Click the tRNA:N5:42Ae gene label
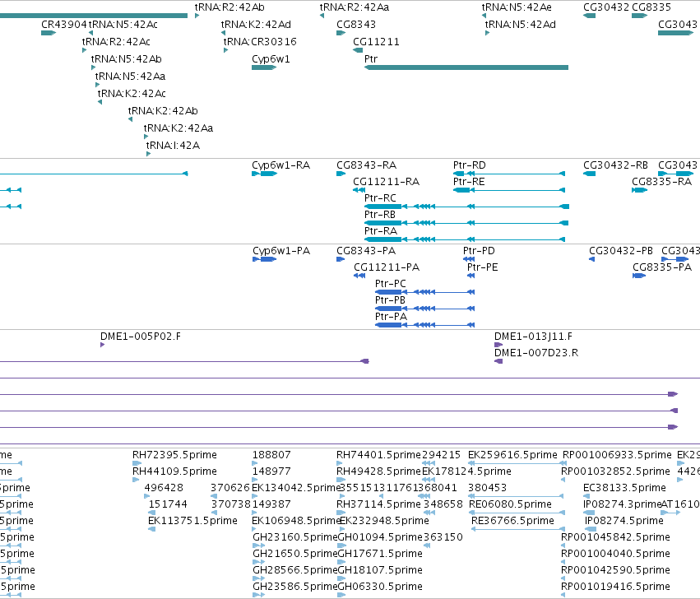This screenshot has width=700, height=599. pyautogui.click(x=517, y=7)
